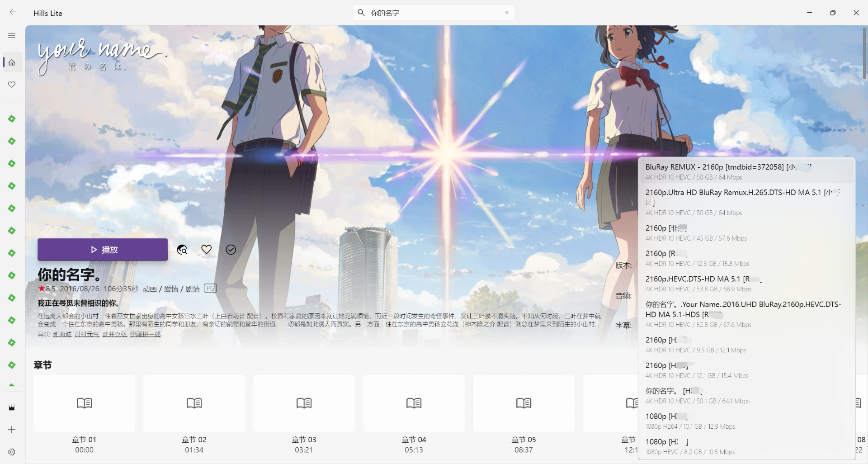Open director 新海诚 link
Image resolution: width=868 pixels, height=464 pixels.
point(62,334)
